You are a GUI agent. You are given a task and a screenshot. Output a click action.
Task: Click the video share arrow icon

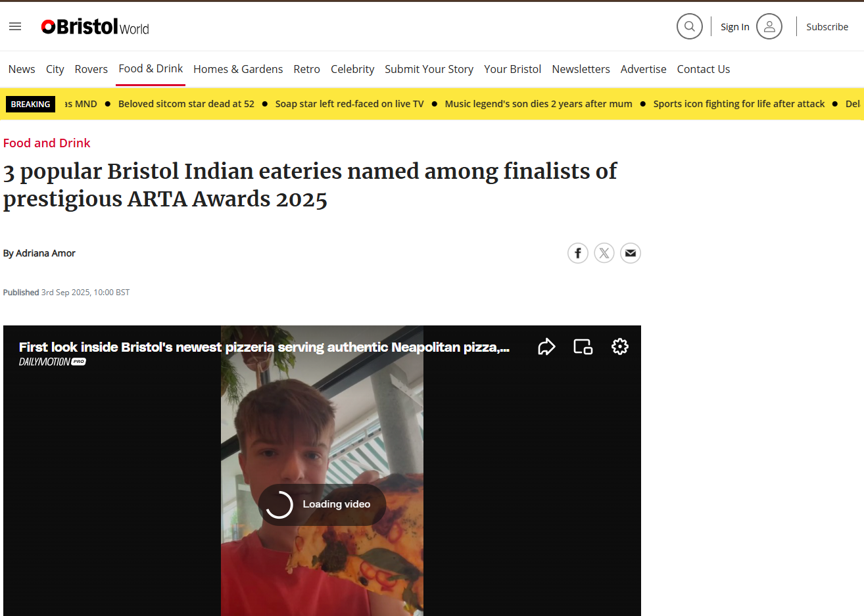pyautogui.click(x=546, y=346)
